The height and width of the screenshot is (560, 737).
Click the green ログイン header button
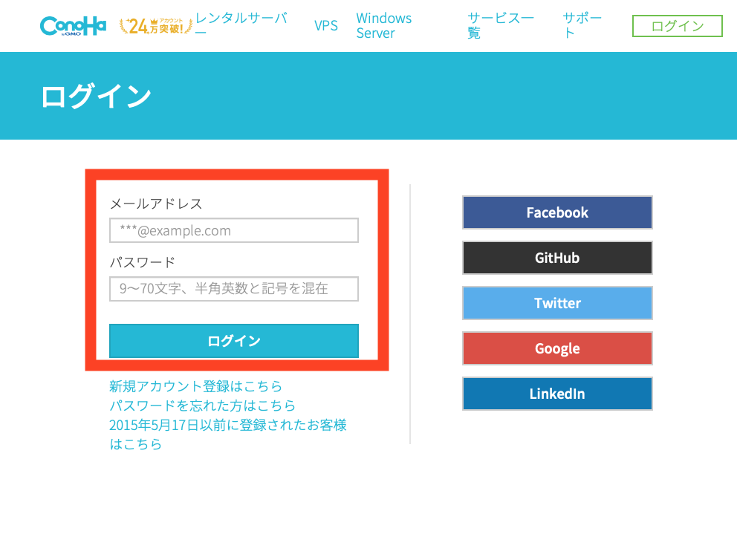point(678,26)
